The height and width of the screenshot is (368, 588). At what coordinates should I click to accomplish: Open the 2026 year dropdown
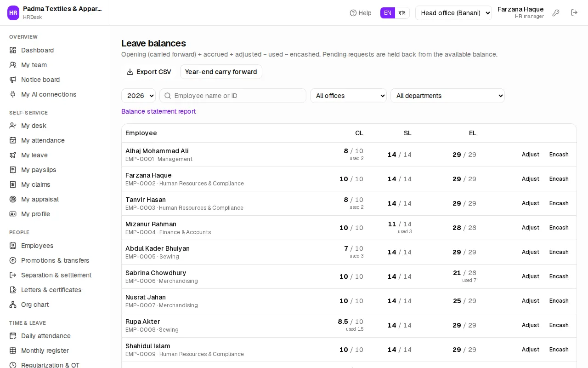point(138,96)
